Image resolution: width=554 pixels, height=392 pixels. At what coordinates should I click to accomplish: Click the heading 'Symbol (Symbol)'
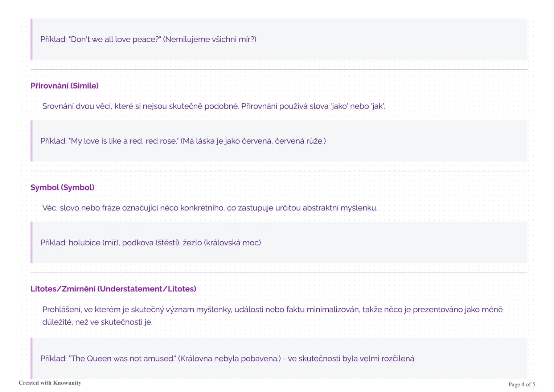[x=62, y=187]
